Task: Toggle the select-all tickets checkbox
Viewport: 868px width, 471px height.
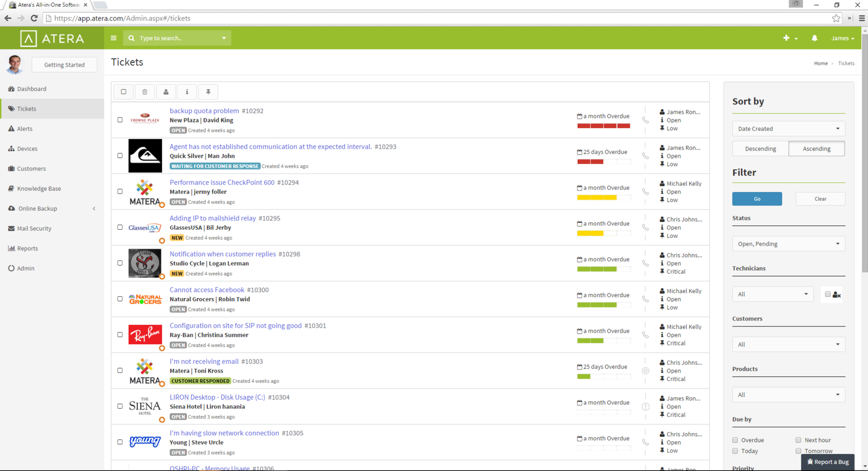Action: point(123,92)
